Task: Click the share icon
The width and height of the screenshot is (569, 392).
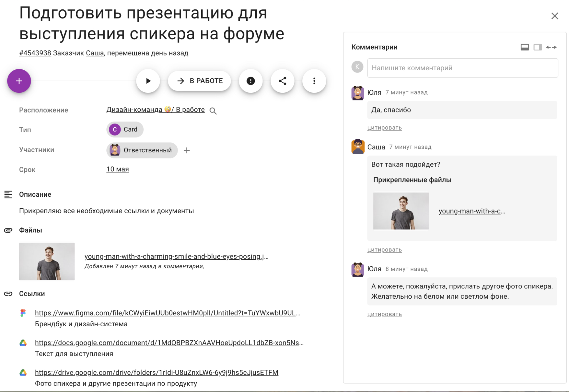Action: point(282,81)
